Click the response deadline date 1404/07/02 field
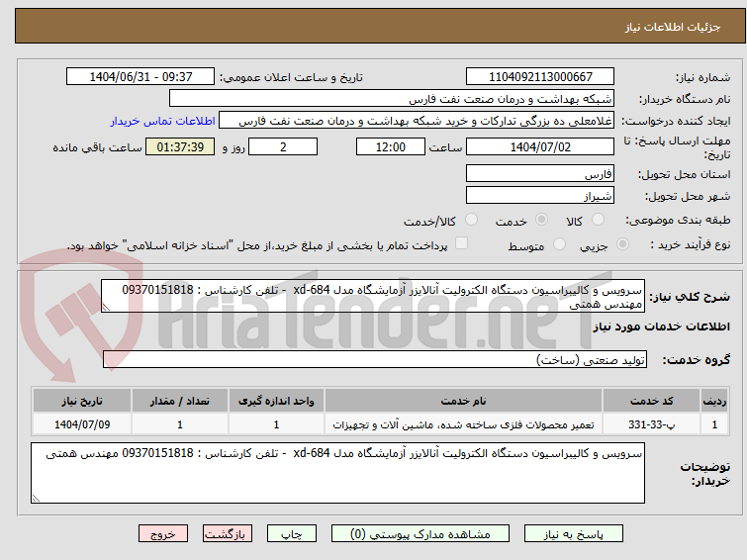 pos(540,146)
